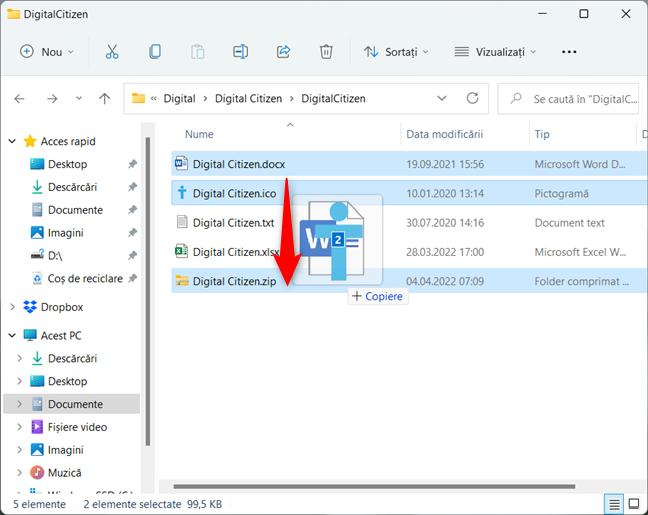Open recent locations dropdown chevron
The image size is (648, 515).
click(79, 98)
